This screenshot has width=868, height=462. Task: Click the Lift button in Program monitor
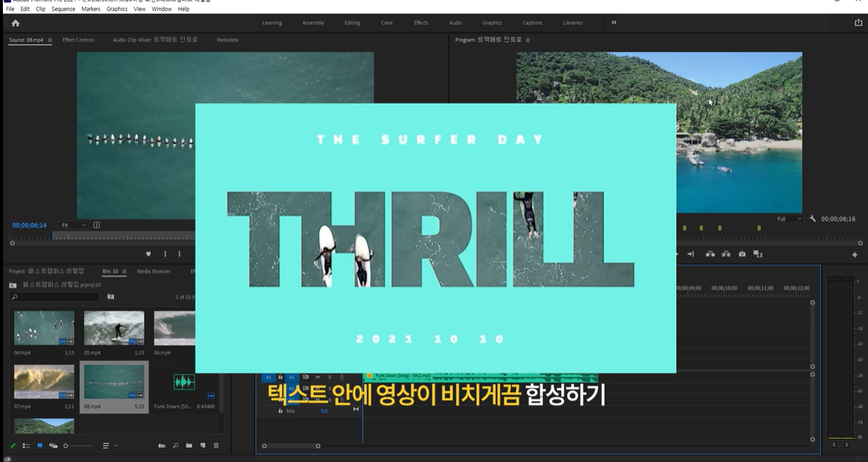pyautogui.click(x=710, y=254)
